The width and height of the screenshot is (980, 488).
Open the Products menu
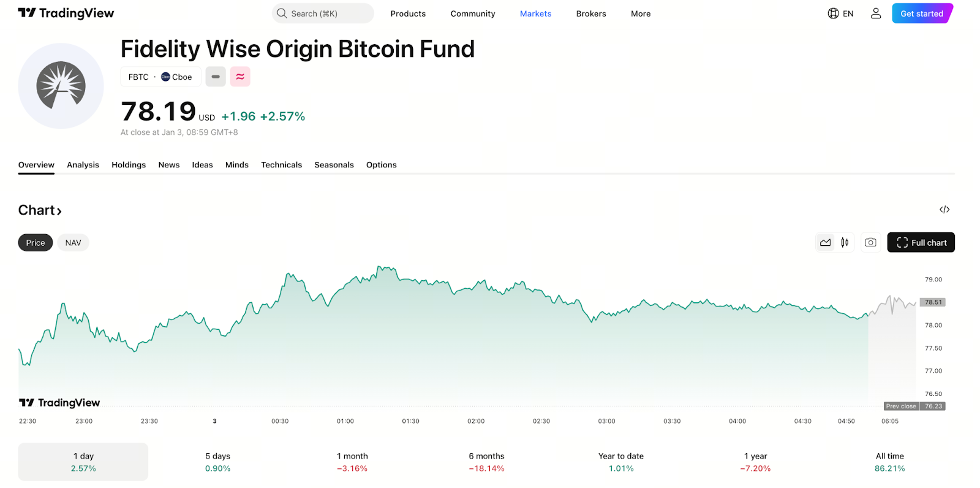pos(408,13)
